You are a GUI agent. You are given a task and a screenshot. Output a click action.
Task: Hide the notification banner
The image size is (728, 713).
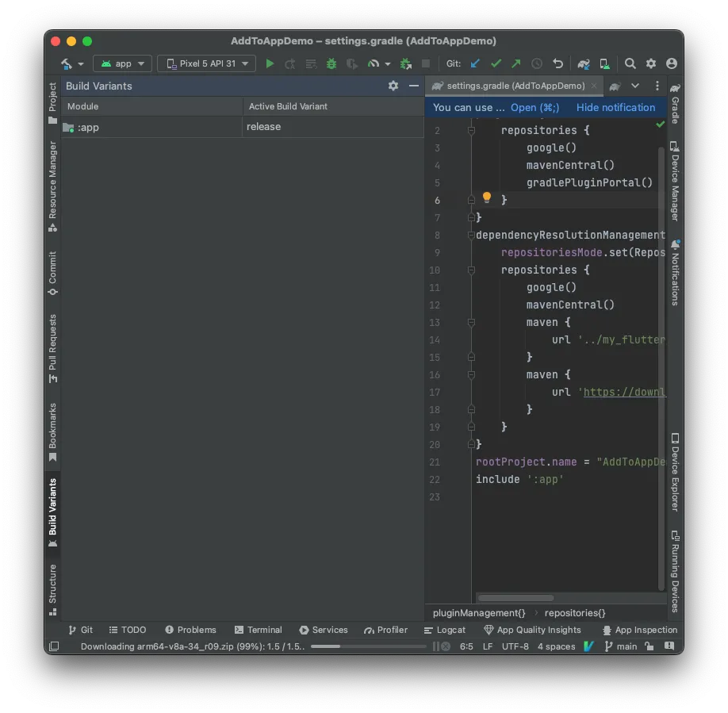click(x=616, y=107)
